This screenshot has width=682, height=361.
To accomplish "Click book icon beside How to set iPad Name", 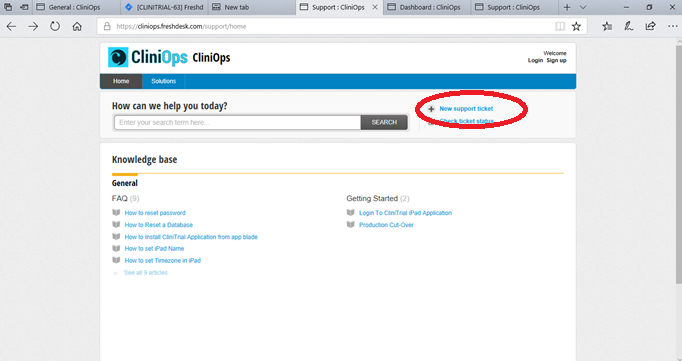I will point(116,248).
